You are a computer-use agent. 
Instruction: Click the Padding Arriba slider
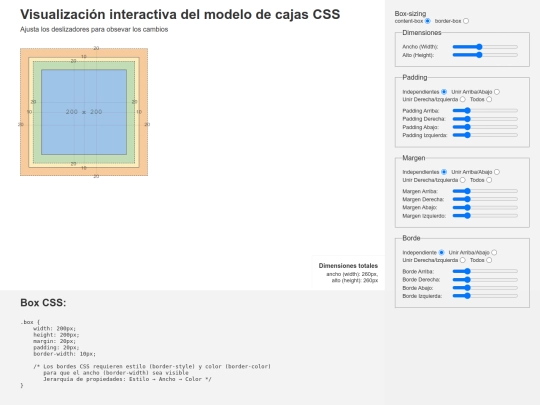[x=485, y=111]
